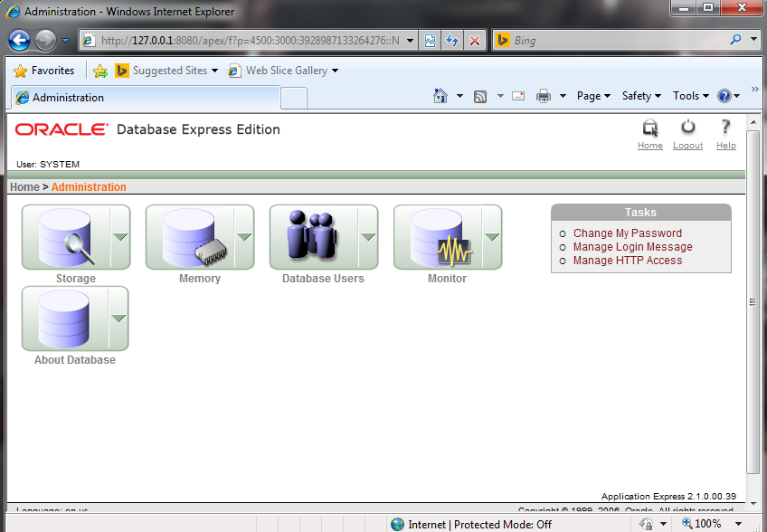767x532 pixels.
Task: Click the Manage HTTP Access link
Action: pyautogui.click(x=626, y=261)
